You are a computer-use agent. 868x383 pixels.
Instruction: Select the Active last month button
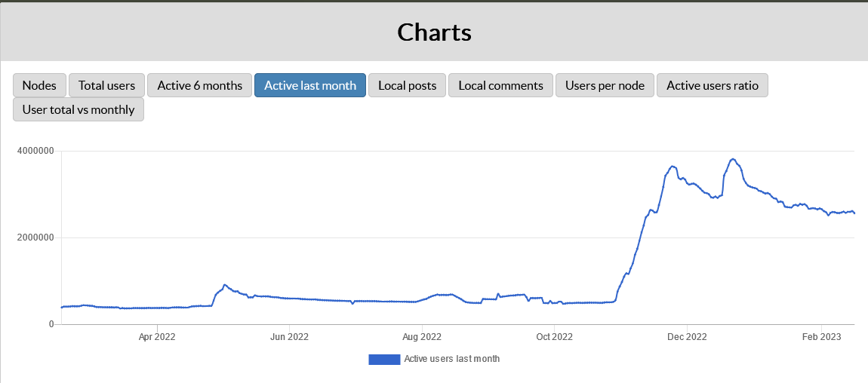pyautogui.click(x=310, y=85)
